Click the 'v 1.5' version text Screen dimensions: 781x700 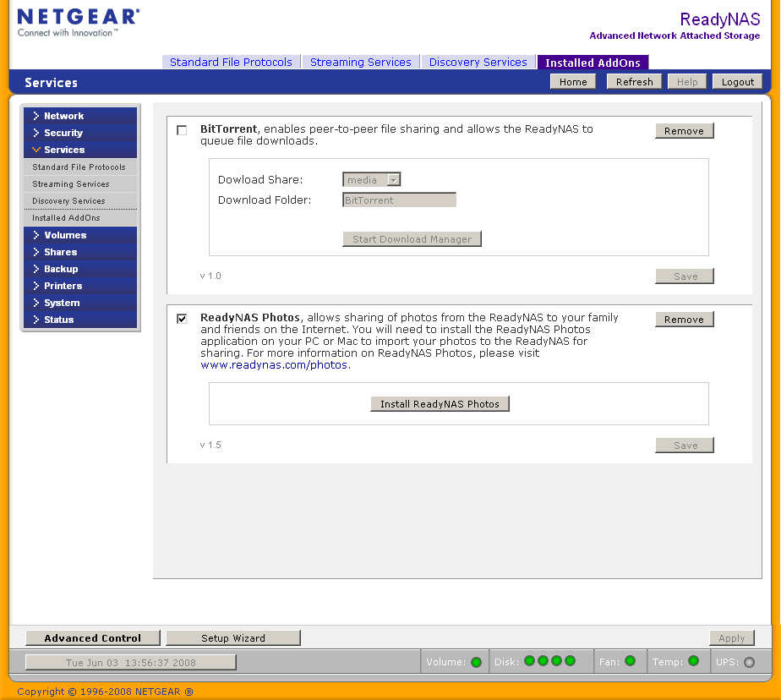coord(210,445)
